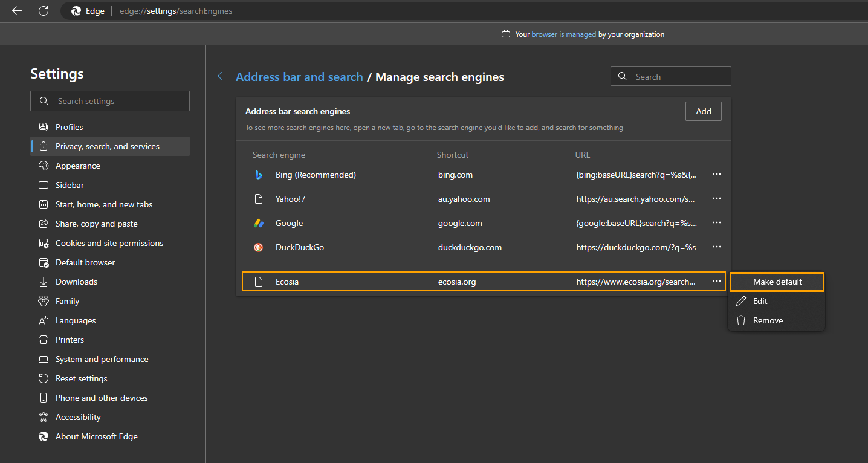Viewport: 868px width, 463px height.
Task: Focus the Search settings field
Action: (x=110, y=101)
